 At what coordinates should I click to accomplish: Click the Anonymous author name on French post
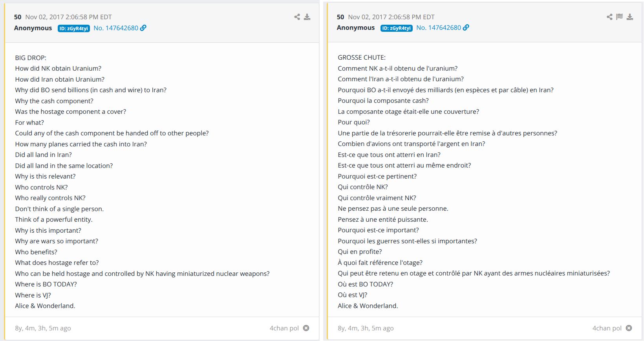click(x=356, y=27)
